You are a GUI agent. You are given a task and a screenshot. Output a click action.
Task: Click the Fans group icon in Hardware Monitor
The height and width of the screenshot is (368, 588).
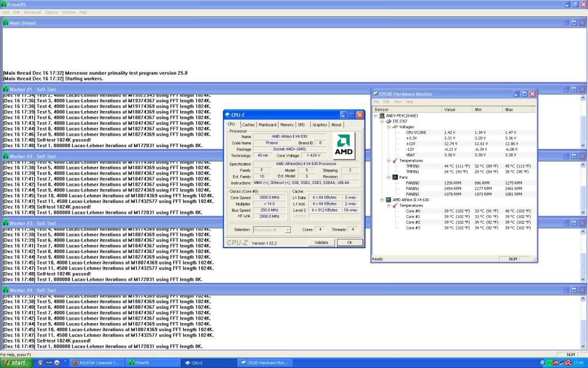point(395,177)
